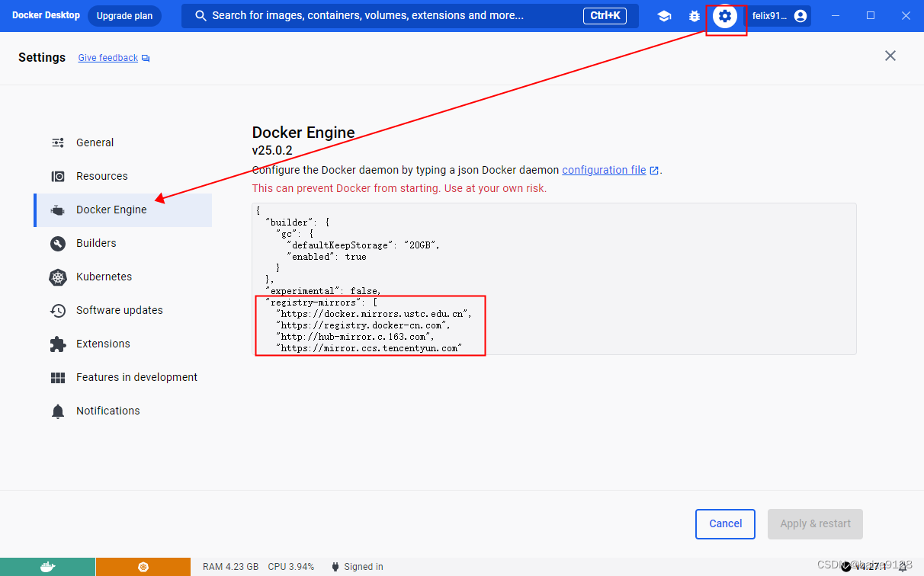This screenshot has width=924, height=576.
Task: Click the Cancel button
Action: click(x=725, y=524)
